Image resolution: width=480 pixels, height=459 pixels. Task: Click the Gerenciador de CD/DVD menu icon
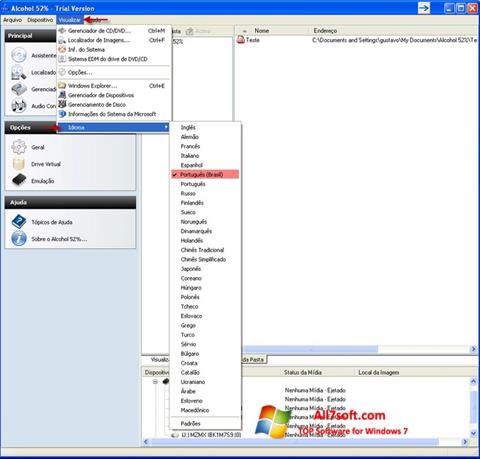(62, 31)
